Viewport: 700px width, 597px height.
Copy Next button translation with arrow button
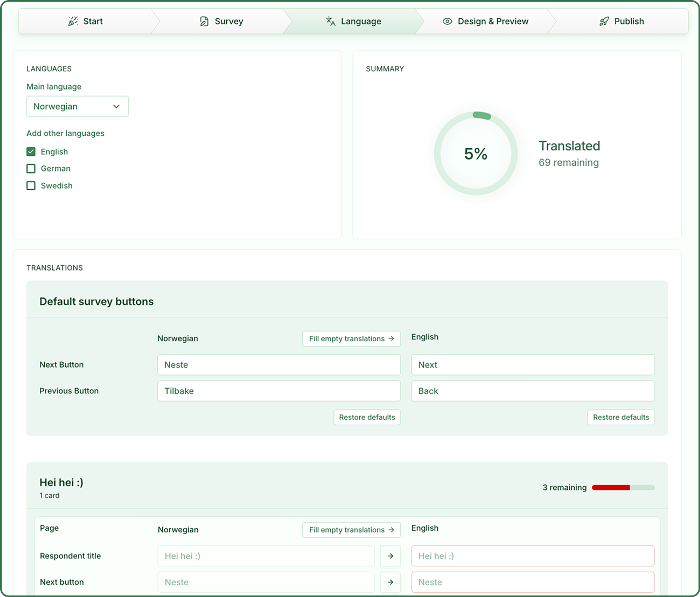(390, 582)
